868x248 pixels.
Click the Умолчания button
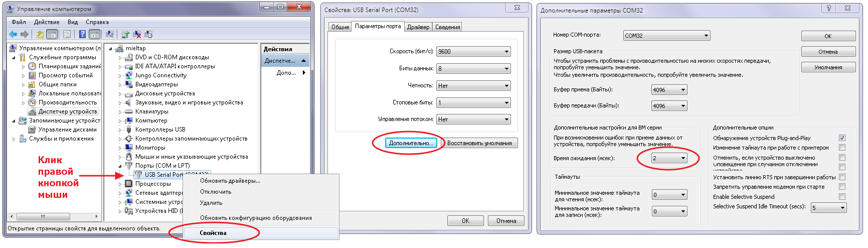[x=828, y=67]
